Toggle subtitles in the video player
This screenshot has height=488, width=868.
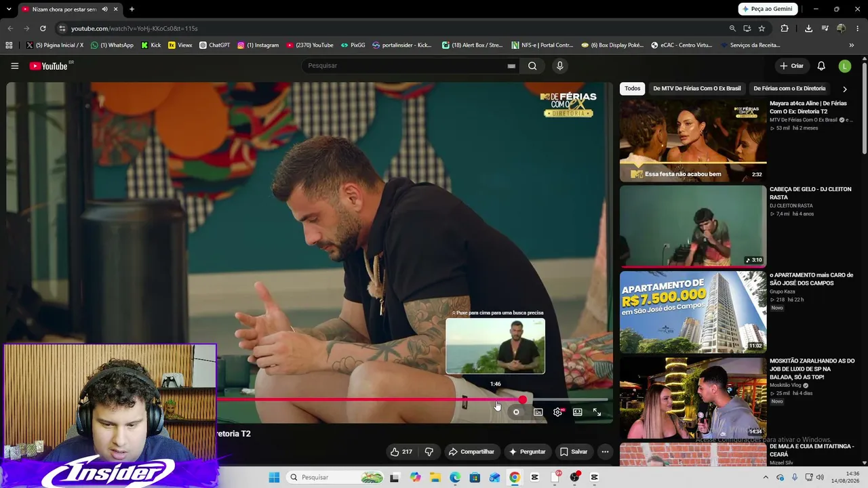pos(538,412)
